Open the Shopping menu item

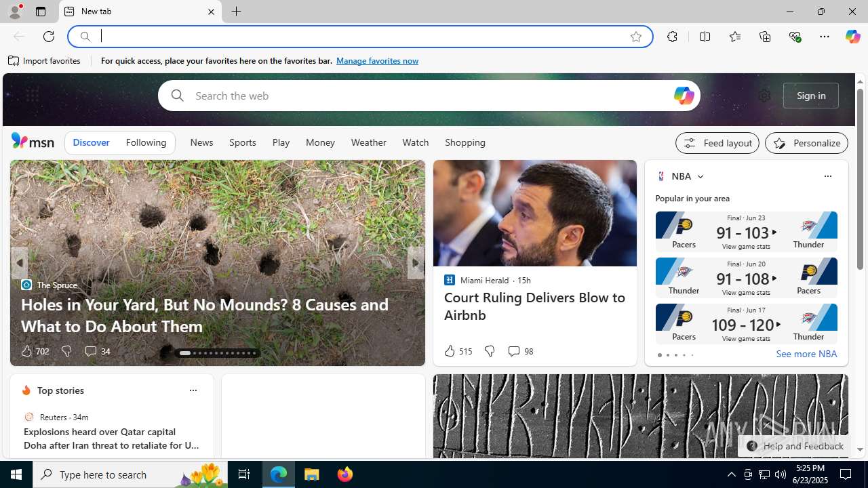[465, 142]
